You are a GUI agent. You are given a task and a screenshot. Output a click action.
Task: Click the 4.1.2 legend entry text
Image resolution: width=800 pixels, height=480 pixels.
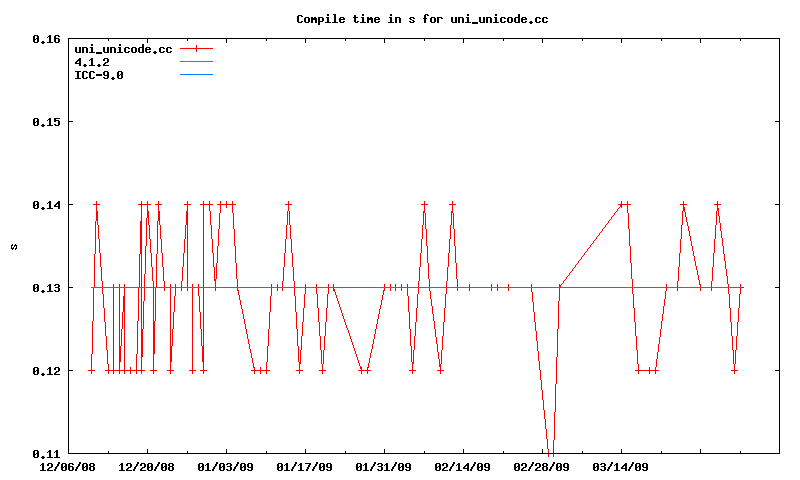tap(92, 62)
